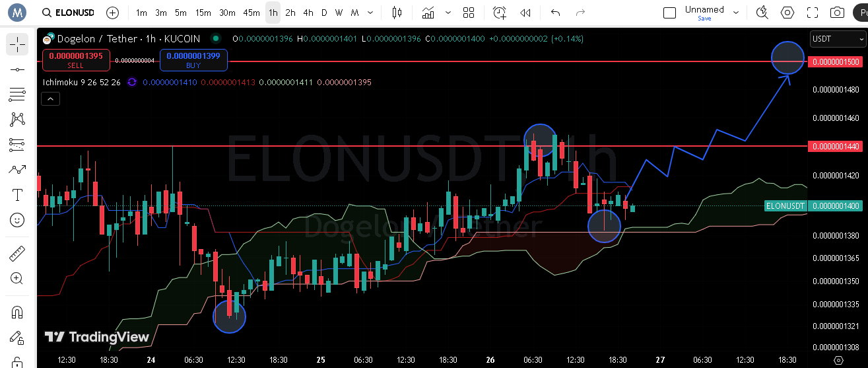The width and height of the screenshot is (868, 368).
Task: Select the brush and arrow shapes tool
Action: tap(17, 170)
